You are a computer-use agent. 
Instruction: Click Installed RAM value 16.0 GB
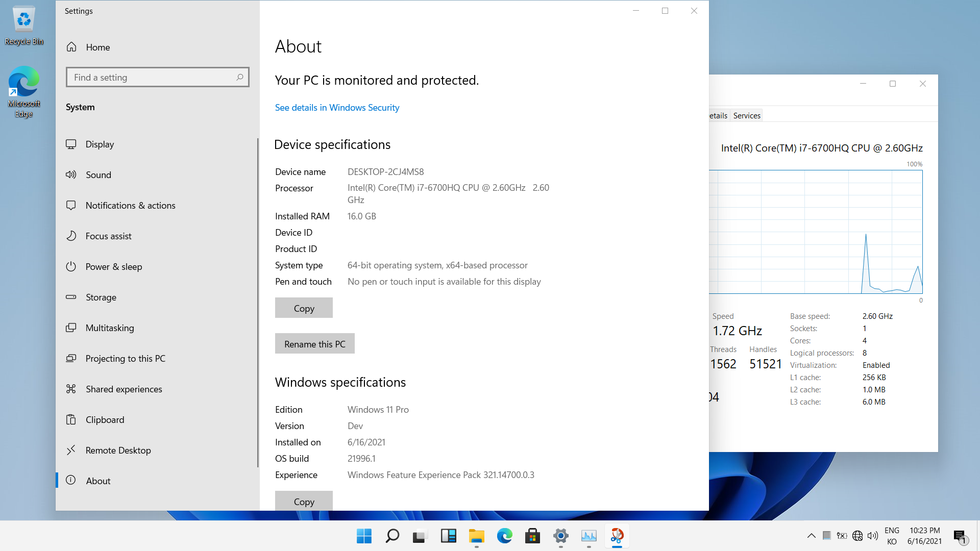coord(361,216)
